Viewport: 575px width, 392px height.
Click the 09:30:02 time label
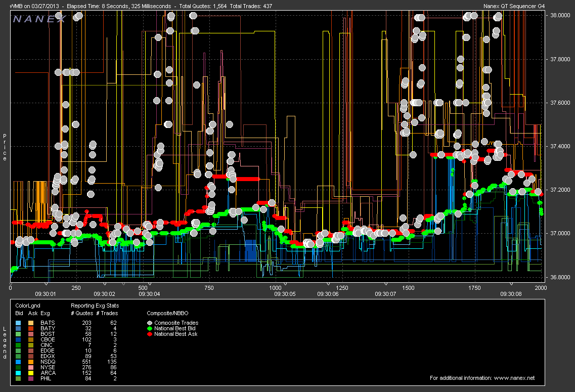click(x=105, y=294)
